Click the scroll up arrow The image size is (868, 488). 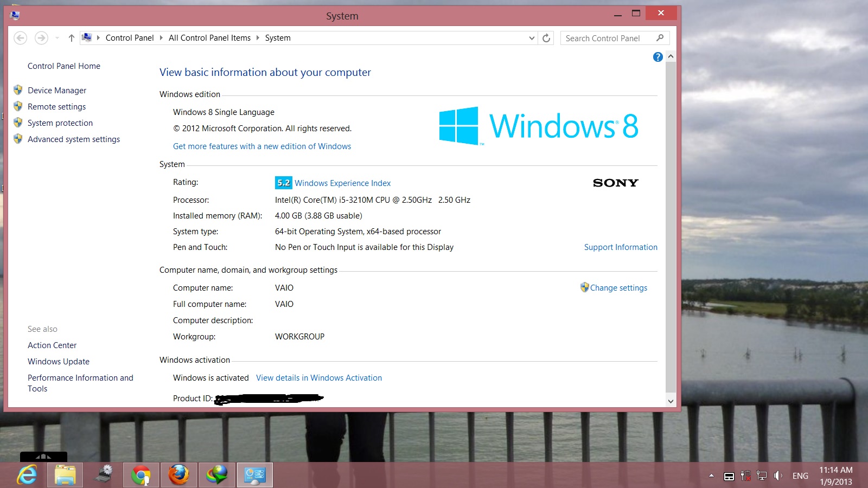[671, 56]
